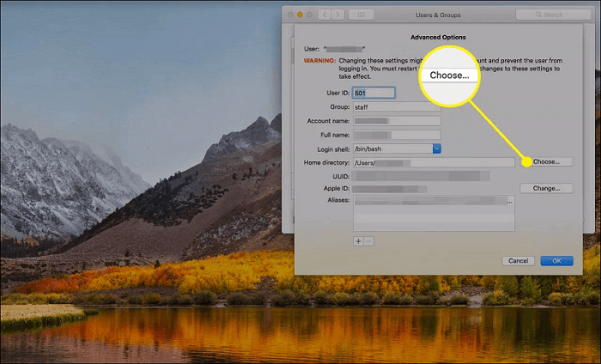Click the back navigation arrow in toolbar

(325, 15)
